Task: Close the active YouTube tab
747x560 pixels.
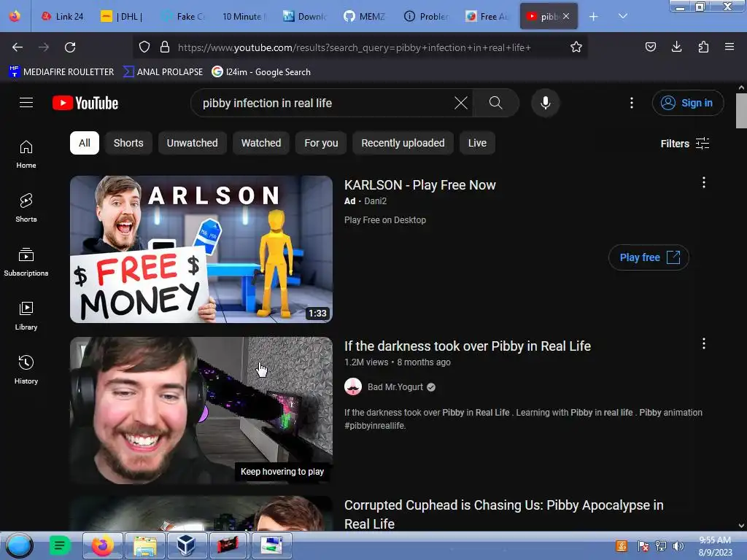Action: 566,16
